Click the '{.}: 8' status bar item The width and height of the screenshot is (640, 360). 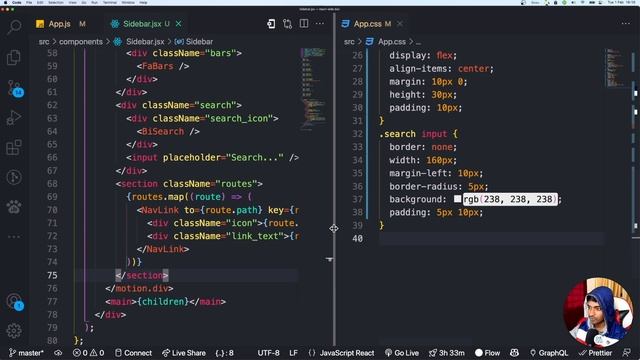point(224,353)
